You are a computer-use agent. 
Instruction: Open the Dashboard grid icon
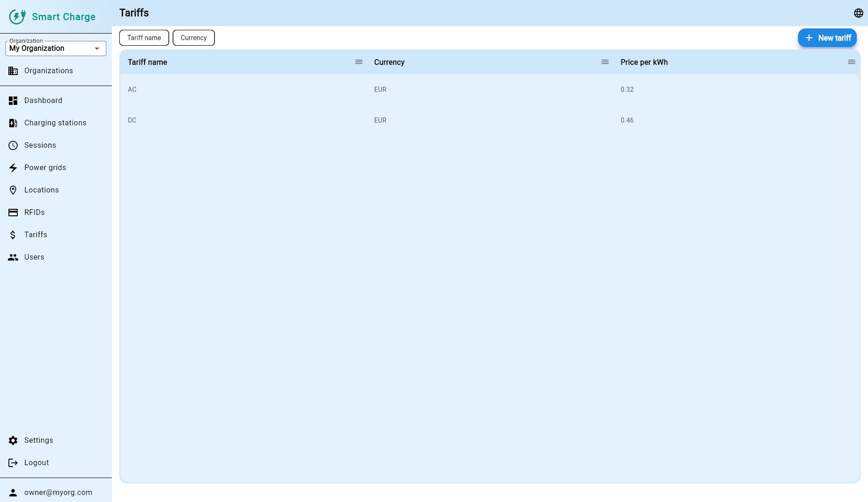pyautogui.click(x=13, y=101)
